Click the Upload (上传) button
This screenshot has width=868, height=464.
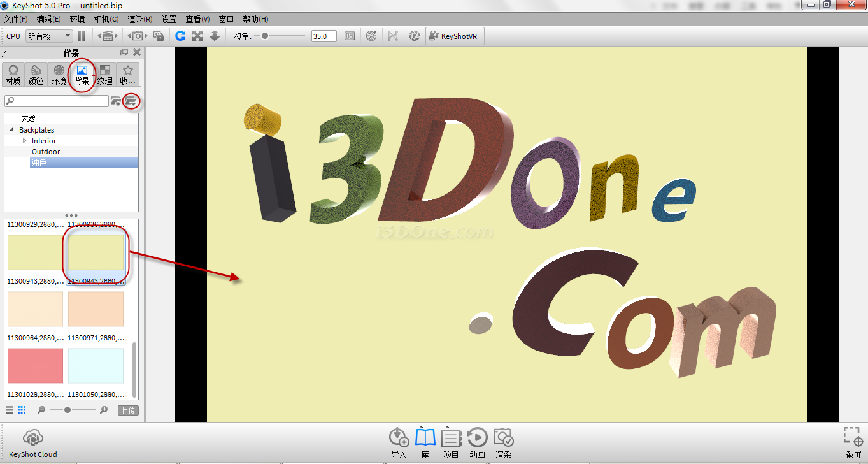point(127,410)
